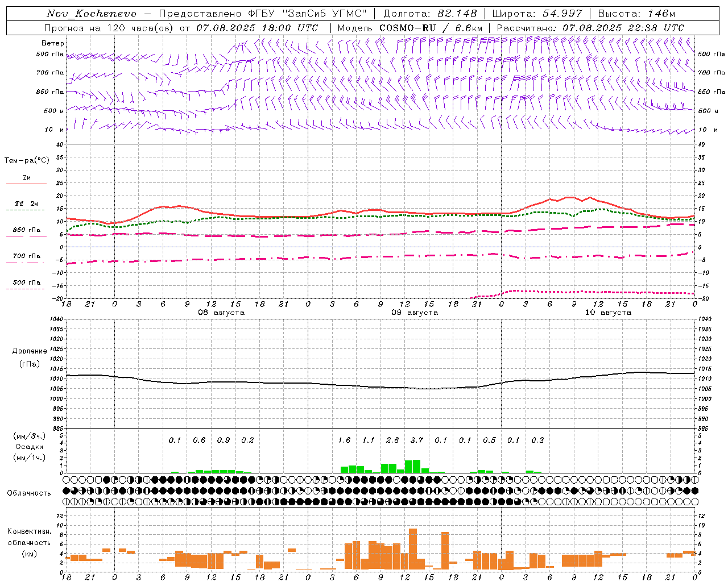Screen dimensions: 728x582
Task: Click the longitude value Долгота: 82.148
Action: (430, 14)
